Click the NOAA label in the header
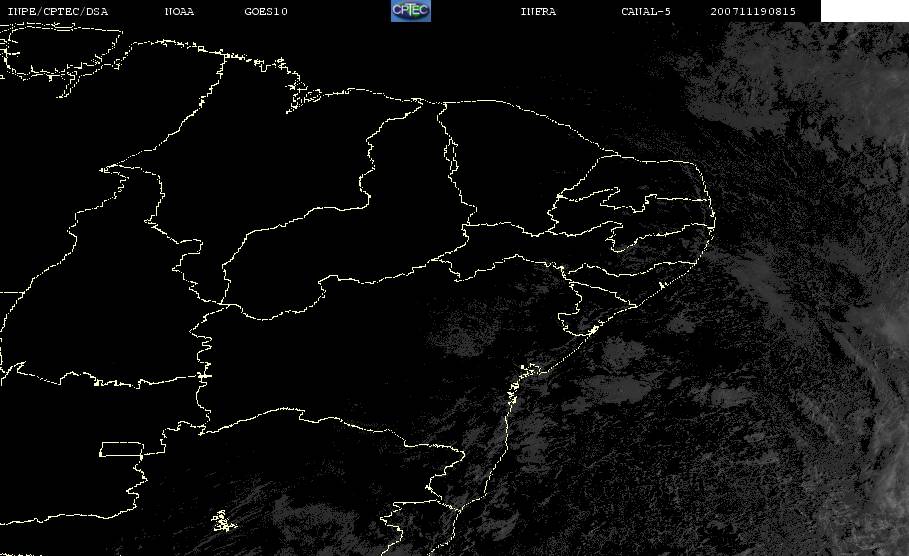Screen dimensions: 909x556 (179, 12)
